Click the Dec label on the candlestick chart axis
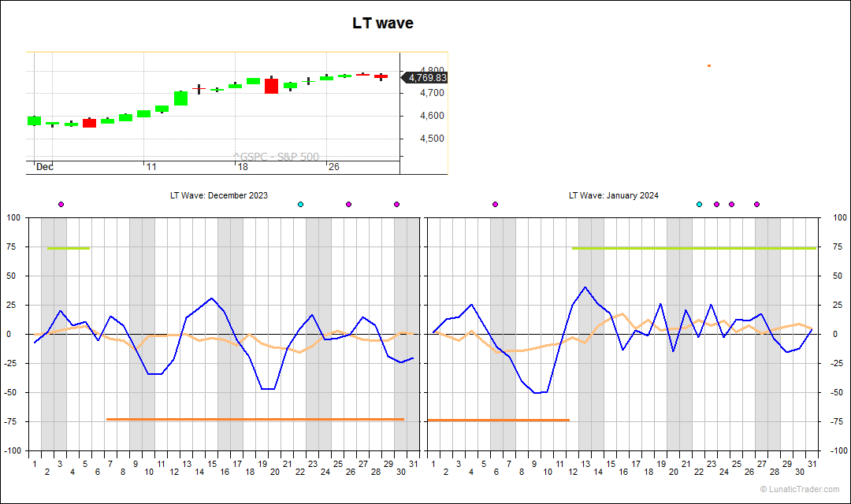The image size is (851, 504). (46, 167)
